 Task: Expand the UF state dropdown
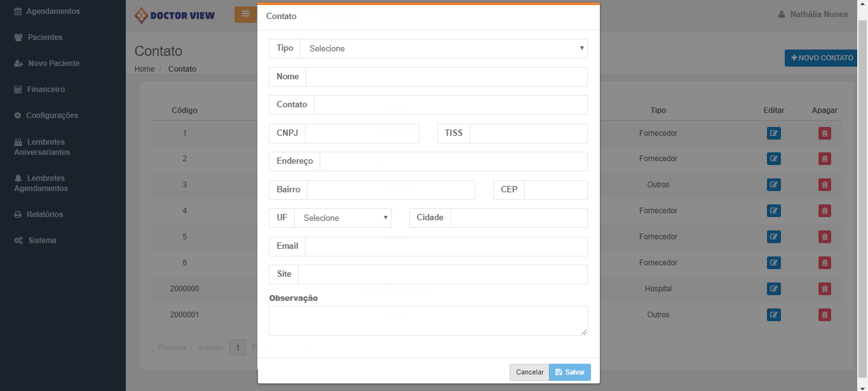[342, 218]
